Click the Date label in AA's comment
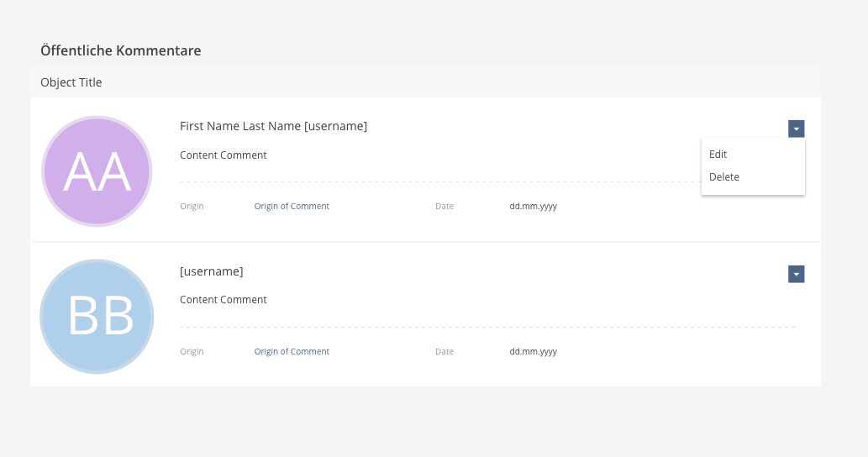Image resolution: width=868 pixels, height=457 pixels. [445, 207]
